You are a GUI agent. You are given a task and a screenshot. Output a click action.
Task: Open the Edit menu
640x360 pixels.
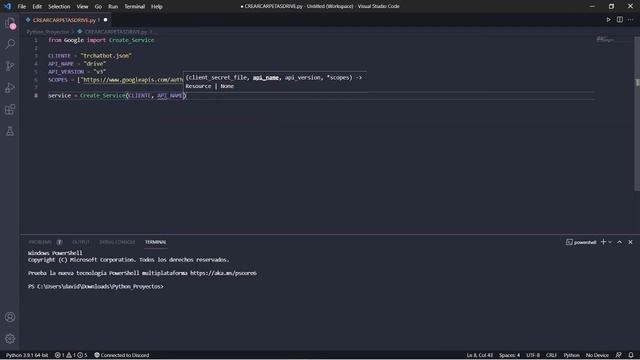pos(37,7)
